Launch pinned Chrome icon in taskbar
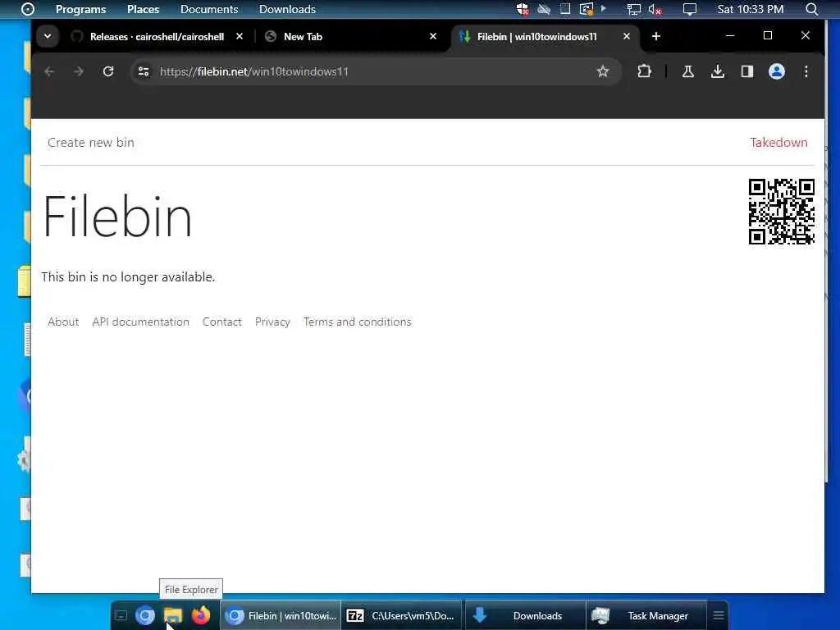This screenshot has height=630, width=840. tap(145, 615)
